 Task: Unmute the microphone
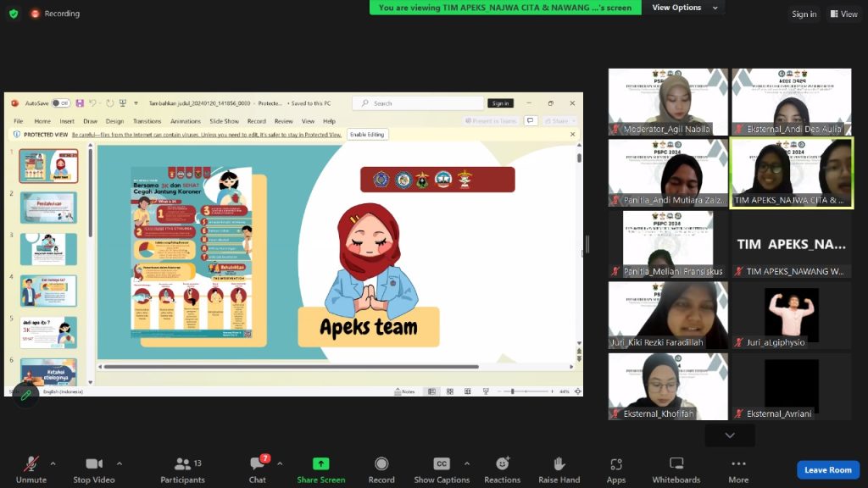(x=31, y=469)
